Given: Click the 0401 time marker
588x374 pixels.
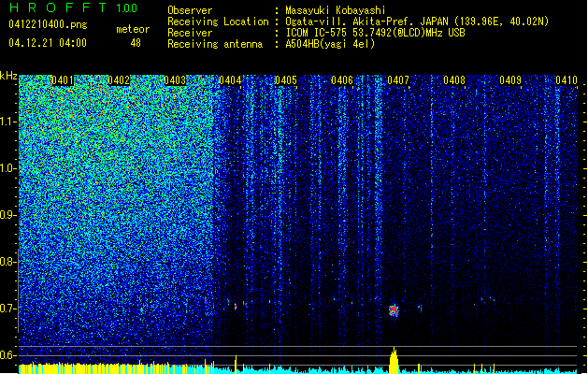Looking at the screenshot, I should [x=63, y=80].
